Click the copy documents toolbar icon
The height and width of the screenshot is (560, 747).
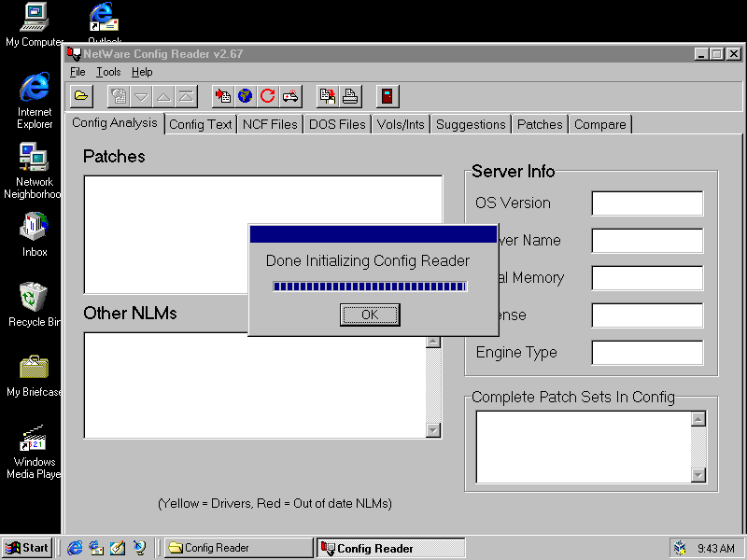tap(328, 96)
